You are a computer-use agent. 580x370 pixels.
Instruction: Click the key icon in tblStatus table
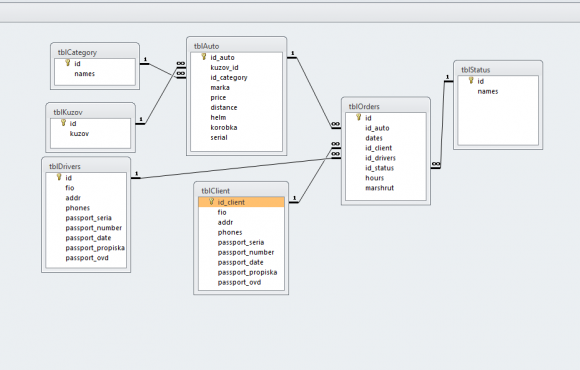coord(471,80)
